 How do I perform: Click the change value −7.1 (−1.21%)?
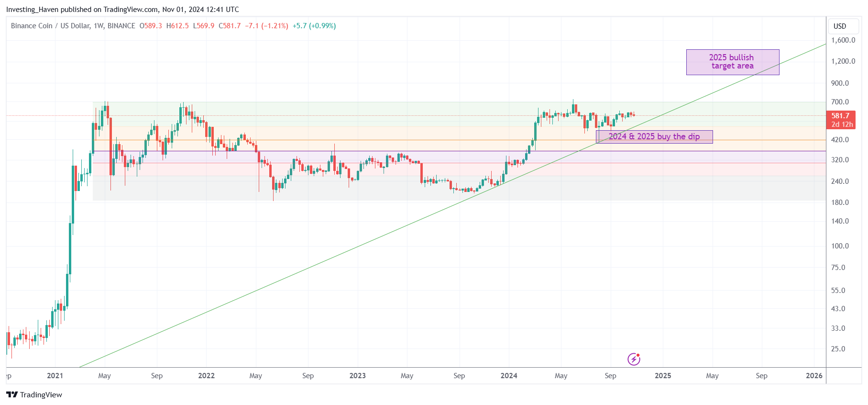click(x=266, y=26)
